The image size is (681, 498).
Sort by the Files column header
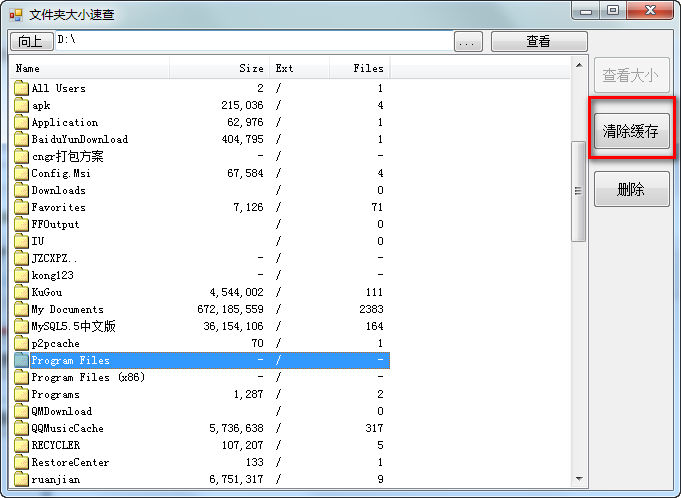[359, 68]
